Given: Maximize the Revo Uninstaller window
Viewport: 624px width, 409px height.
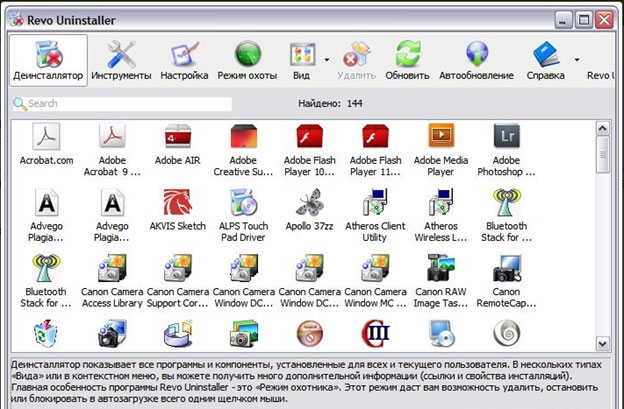Looking at the screenshot, I should [x=584, y=19].
